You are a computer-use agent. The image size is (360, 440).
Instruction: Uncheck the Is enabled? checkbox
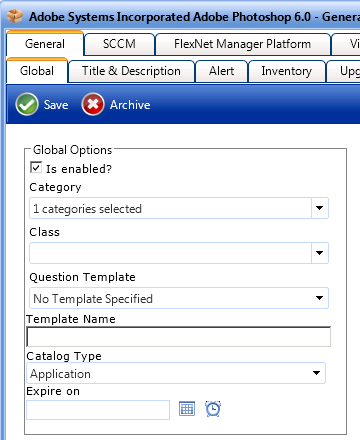[x=36, y=167]
